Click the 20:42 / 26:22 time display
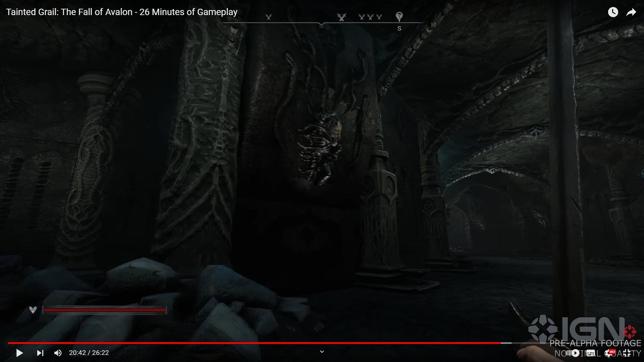Viewport: 644px width, 362px height. (x=89, y=353)
